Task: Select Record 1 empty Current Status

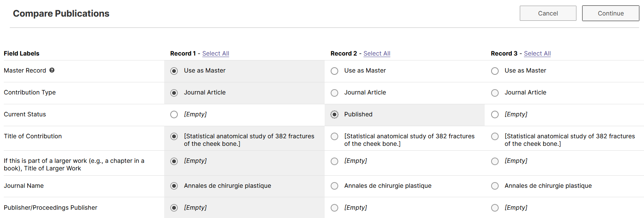Action: 174,114
